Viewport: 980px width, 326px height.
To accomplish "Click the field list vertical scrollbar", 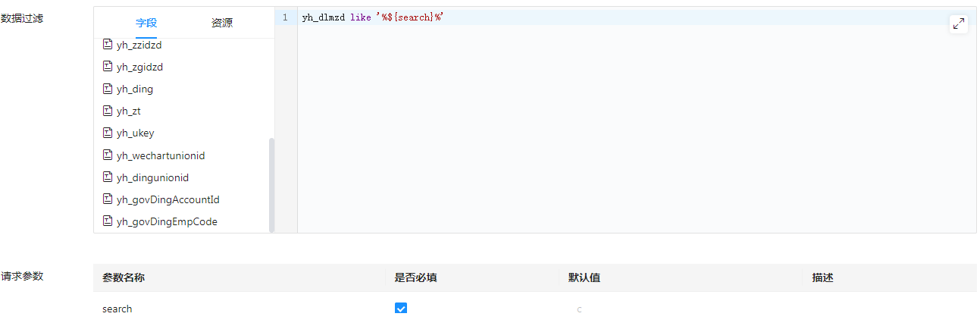I will click(x=272, y=184).
